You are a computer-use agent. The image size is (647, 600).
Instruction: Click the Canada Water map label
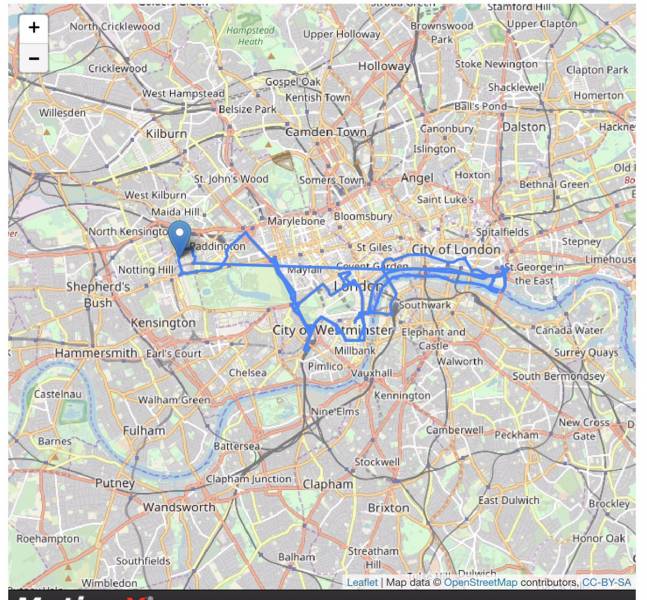(569, 330)
